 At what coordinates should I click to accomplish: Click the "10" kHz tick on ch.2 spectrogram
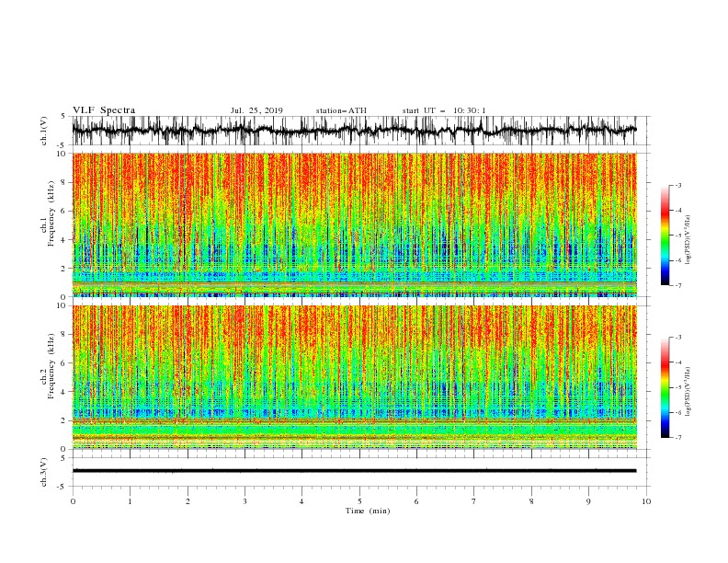62,305
